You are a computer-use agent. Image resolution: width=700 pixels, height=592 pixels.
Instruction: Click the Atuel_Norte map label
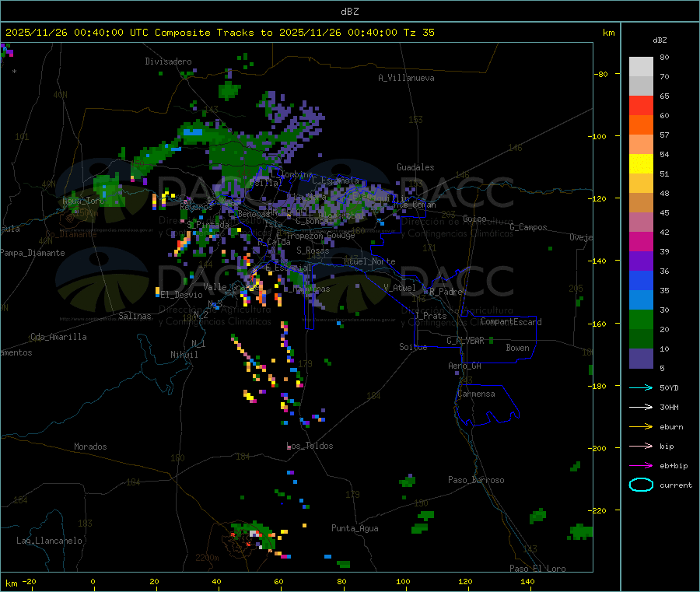[369, 261]
